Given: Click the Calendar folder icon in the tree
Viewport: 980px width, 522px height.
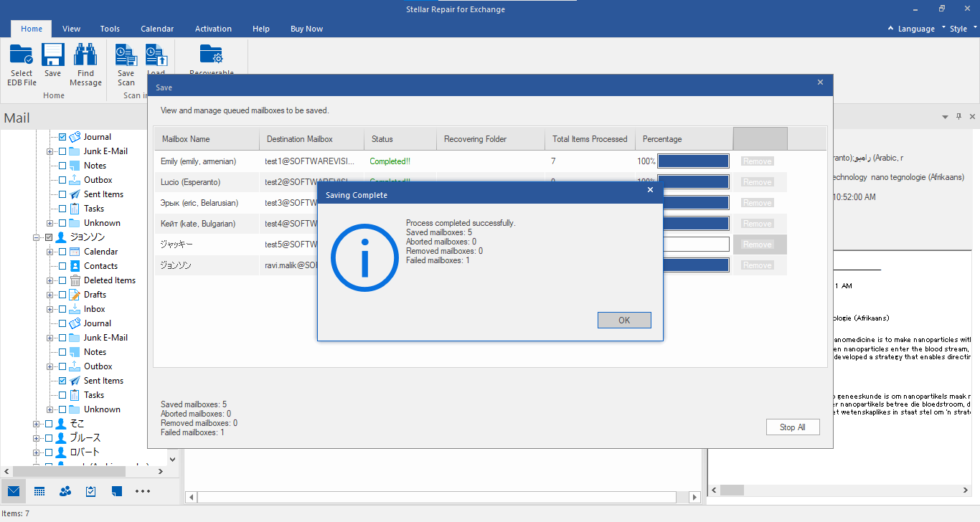Looking at the screenshot, I should coord(75,252).
